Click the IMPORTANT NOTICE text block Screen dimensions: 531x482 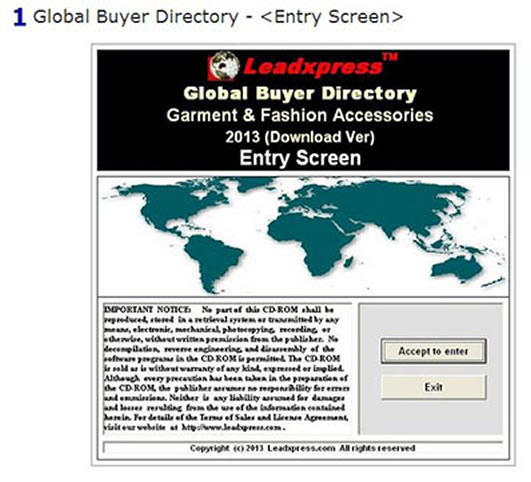227,368
